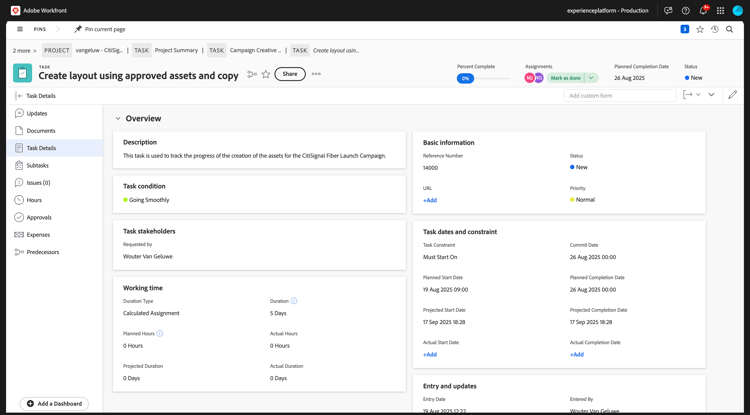Viewport: 750px width, 415px height.
Task: Collapse the Overview section
Action: click(118, 119)
